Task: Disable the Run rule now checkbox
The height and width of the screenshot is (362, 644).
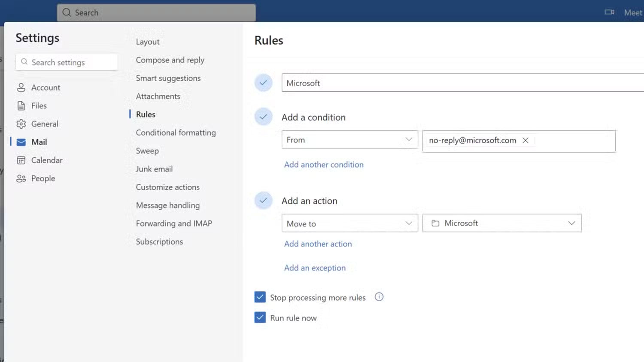Action: tap(260, 317)
